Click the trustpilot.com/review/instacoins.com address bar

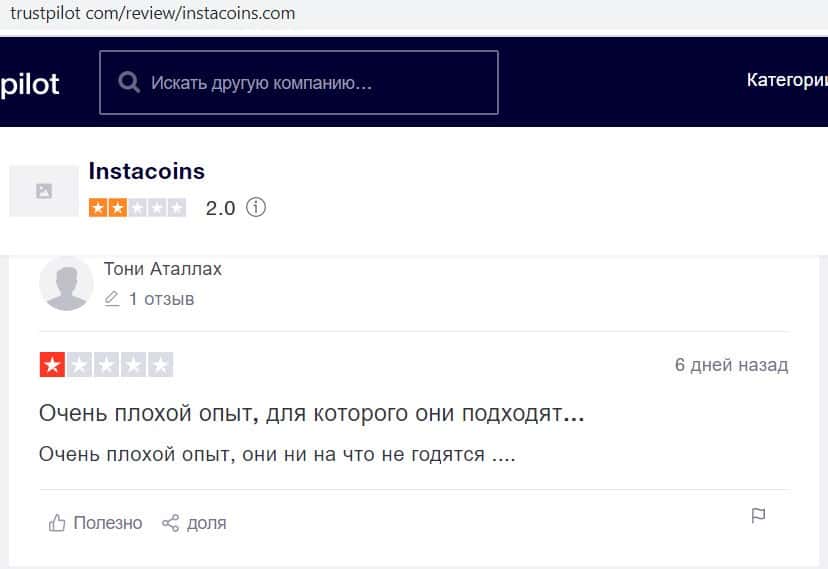(153, 13)
